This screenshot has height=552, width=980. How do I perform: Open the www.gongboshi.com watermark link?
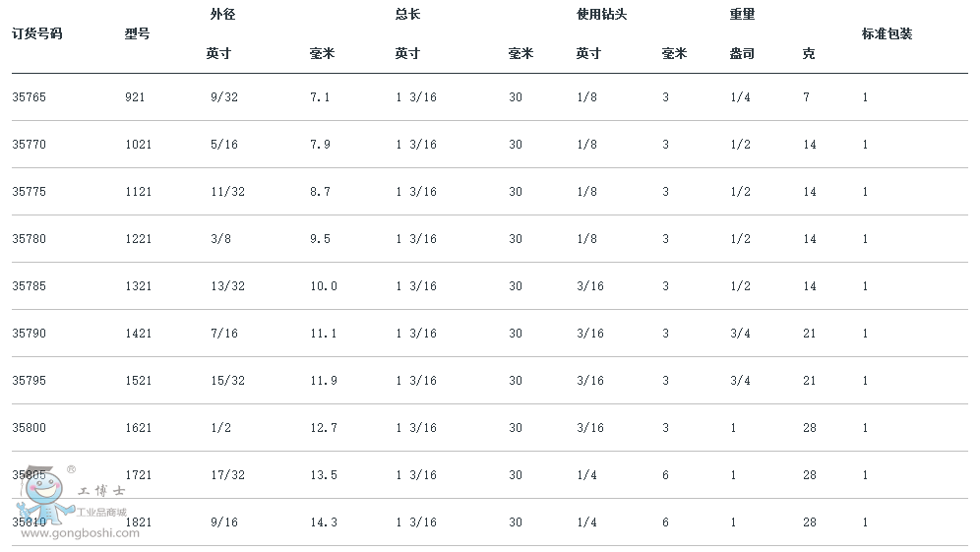80,533
